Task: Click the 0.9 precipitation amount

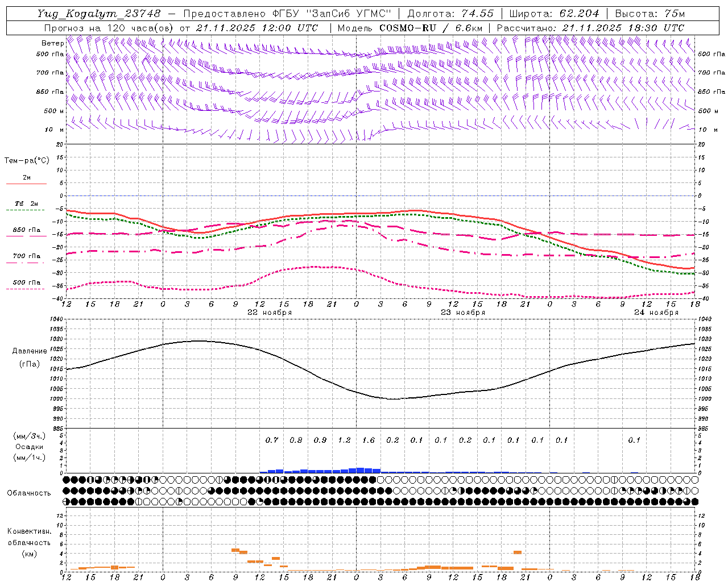Action: (x=320, y=440)
